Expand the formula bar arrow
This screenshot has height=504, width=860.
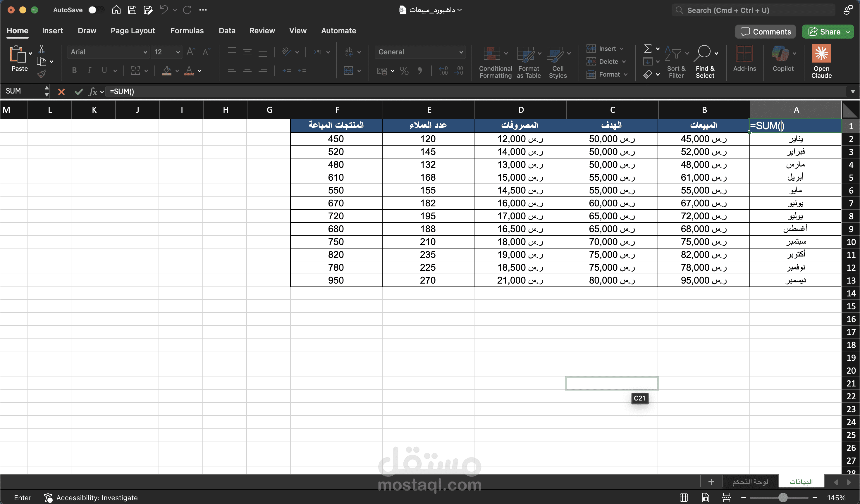[x=852, y=92]
